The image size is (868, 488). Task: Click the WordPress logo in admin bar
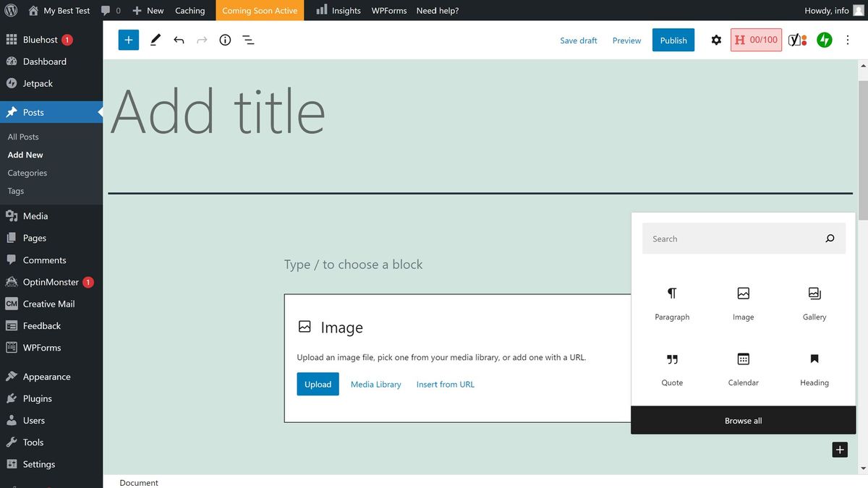coord(11,10)
